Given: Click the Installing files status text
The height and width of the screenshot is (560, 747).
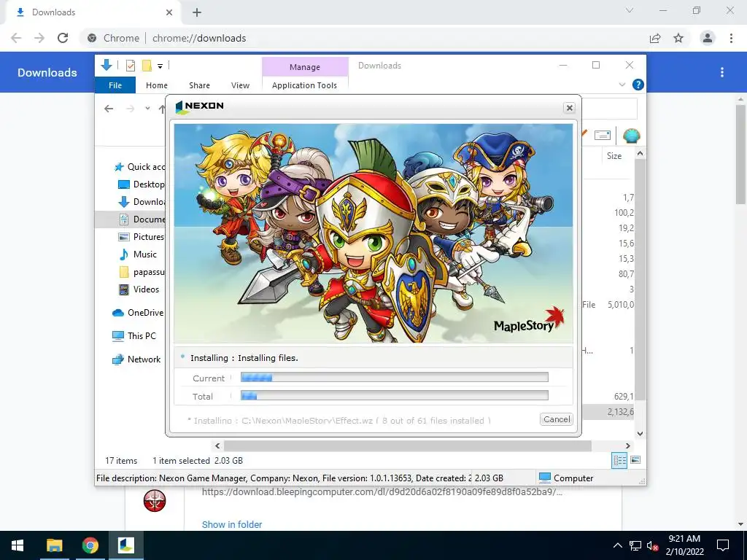Looking at the screenshot, I should (244, 357).
